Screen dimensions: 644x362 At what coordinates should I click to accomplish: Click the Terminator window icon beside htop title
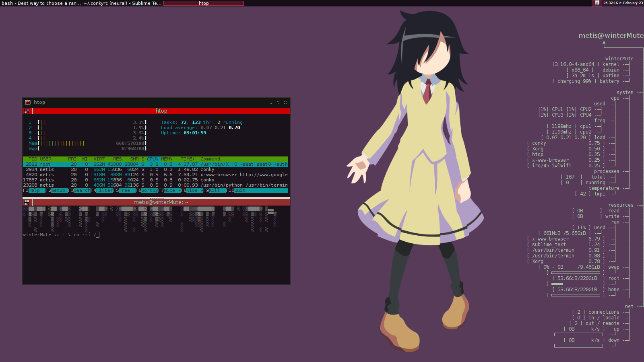[28, 102]
